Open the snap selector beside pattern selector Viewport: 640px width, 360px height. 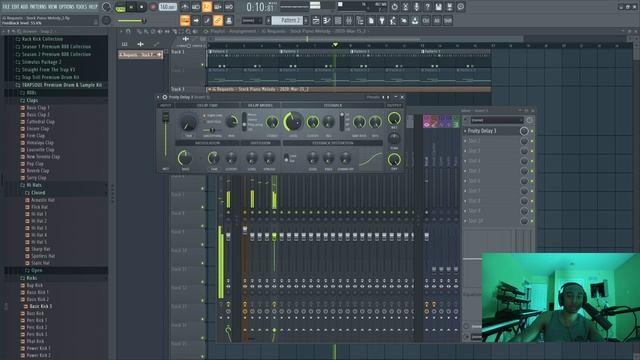[x=252, y=20]
